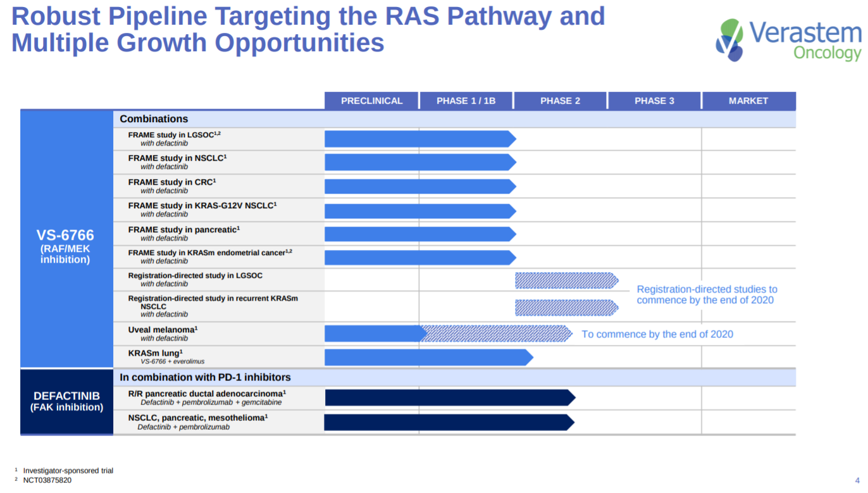Click 'Registration-directed study in LGSOC' label
The height and width of the screenshot is (493, 868).
click(x=195, y=276)
